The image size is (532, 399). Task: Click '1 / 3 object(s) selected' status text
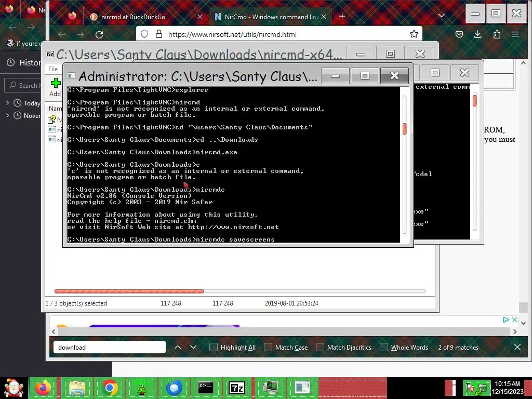coord(76,303)
